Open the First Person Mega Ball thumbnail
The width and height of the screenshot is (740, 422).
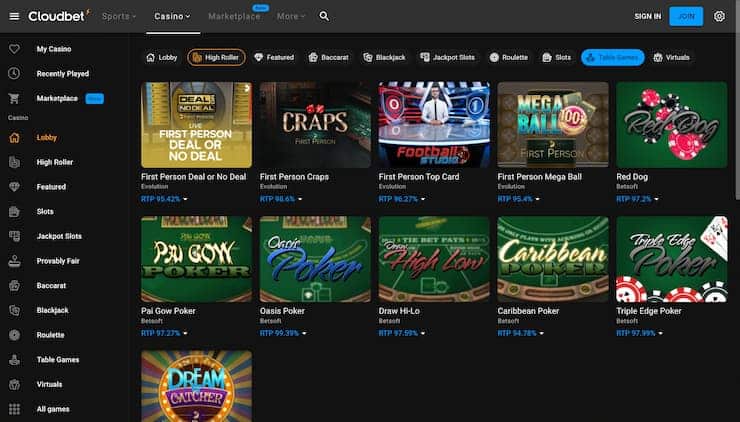553,125
